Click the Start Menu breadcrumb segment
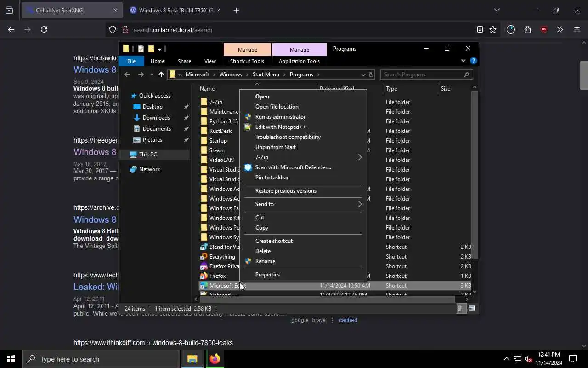Viewport: 588px width, 368px height. pos(266,75)
